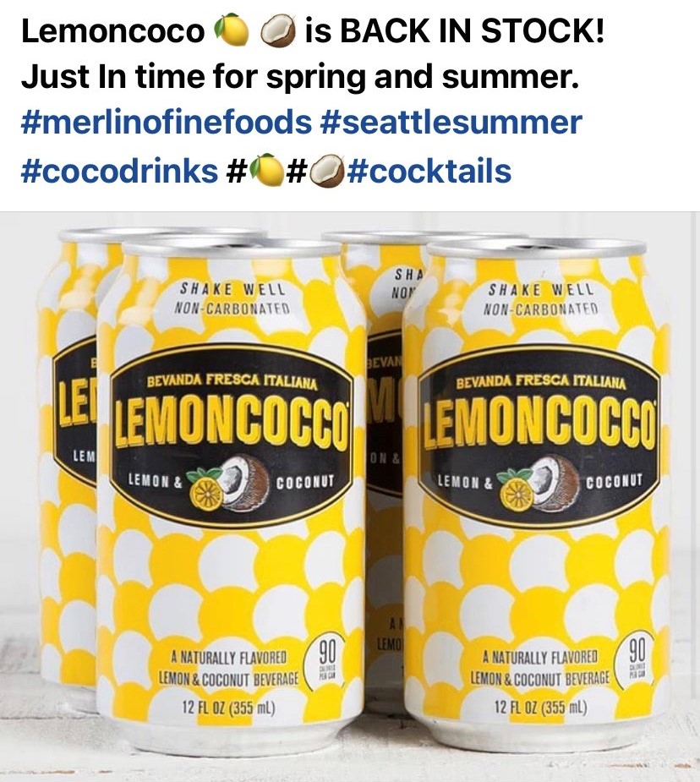
Task: Open the #merlinofinefoods hashtag
Action: click(166, 123)
